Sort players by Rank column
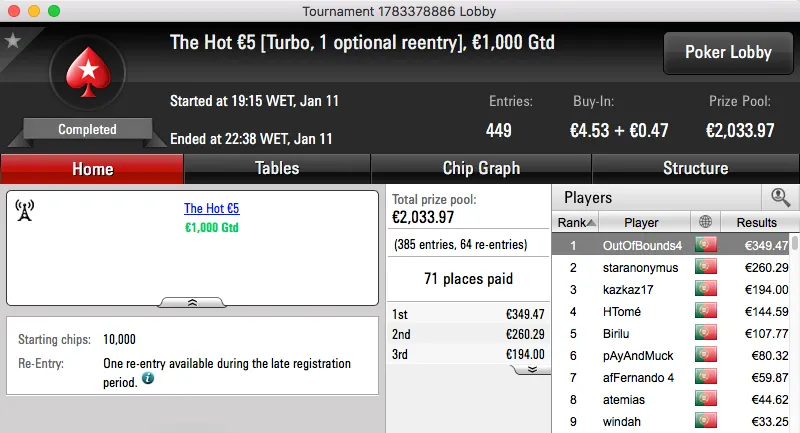The width and height of the screenshot is (800, 433). (577, 222)
